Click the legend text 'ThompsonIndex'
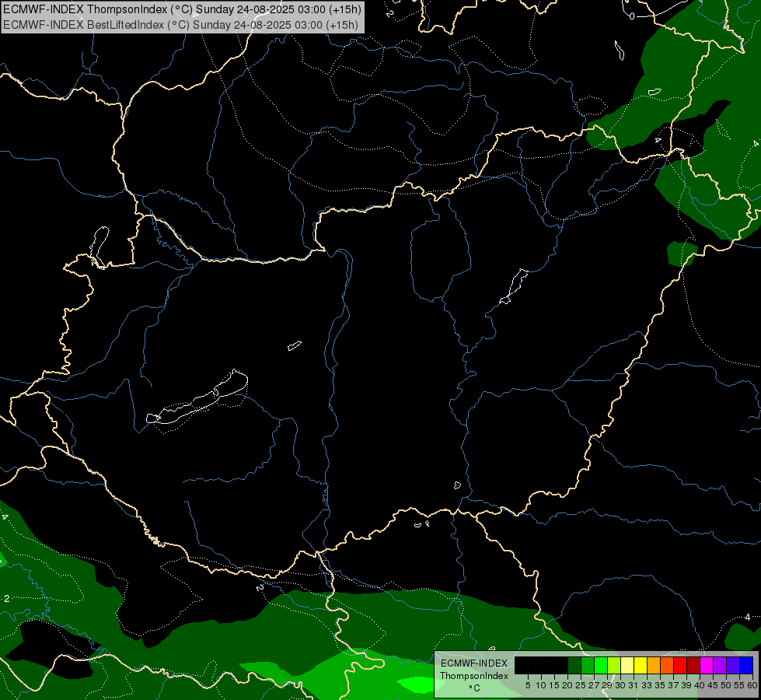The height and width of the screenshot is (700, 761). point(473,676)
